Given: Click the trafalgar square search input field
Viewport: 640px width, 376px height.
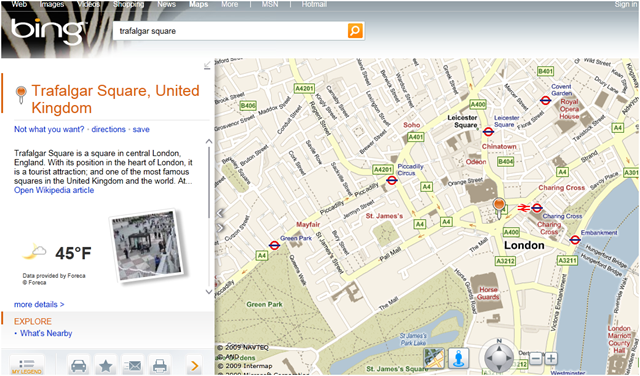Looking at the screenshot, I should pyautogui.click(x=230, y=31).
